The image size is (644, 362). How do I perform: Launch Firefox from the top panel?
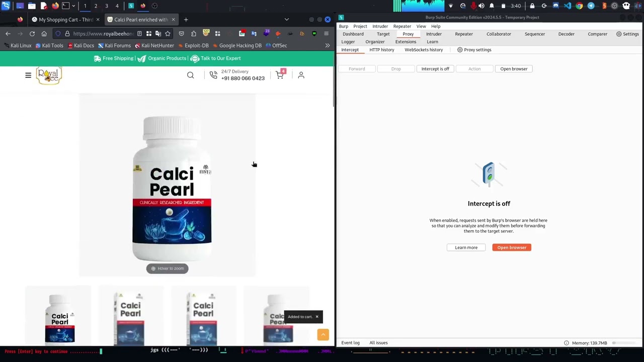point(55,6)
